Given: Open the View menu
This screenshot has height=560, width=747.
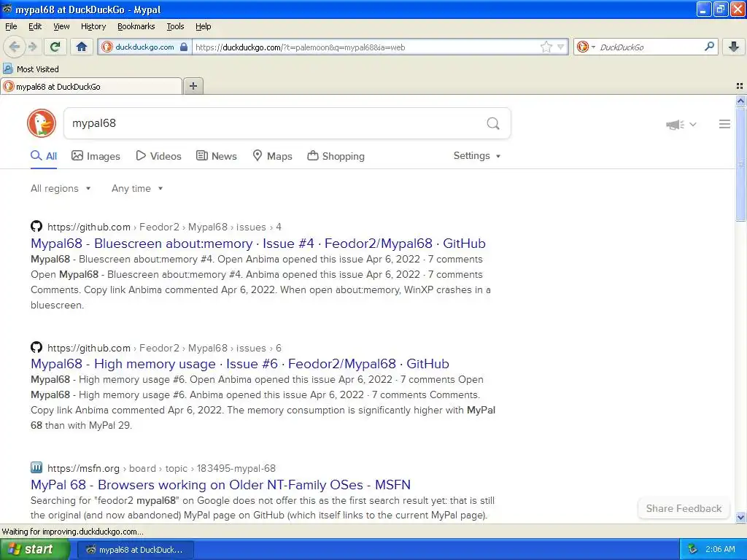Looking at the screenshot, I should coord(61,26).
